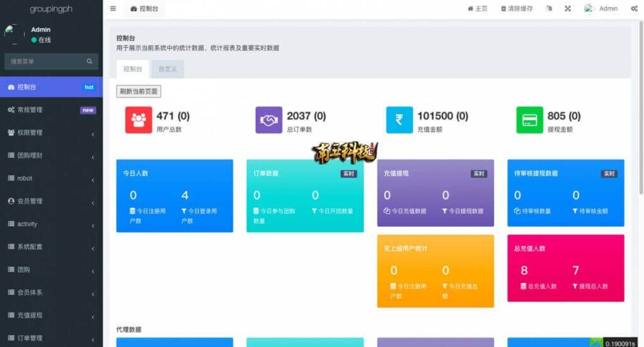Expand the robot sidebar menu
The width and height of the screenshot is (644, 347).
tap(50, 179)
